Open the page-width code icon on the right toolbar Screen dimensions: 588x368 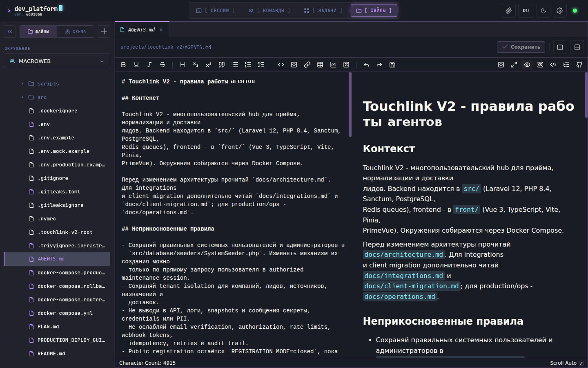501,65
